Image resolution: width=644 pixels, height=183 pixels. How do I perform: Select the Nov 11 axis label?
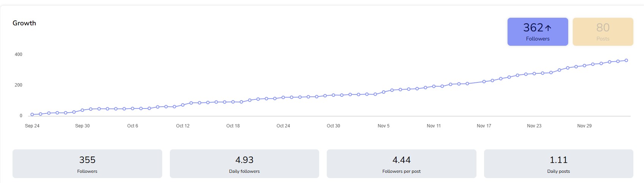[434, 126]
